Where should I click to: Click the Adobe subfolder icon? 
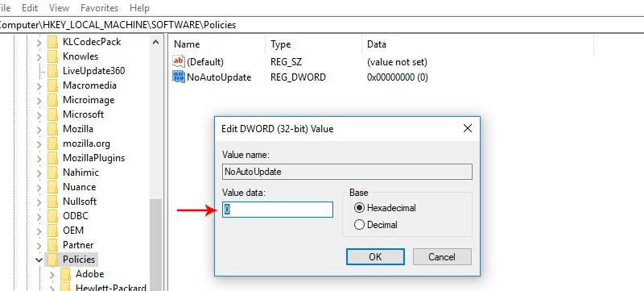(x=65, y=274)
